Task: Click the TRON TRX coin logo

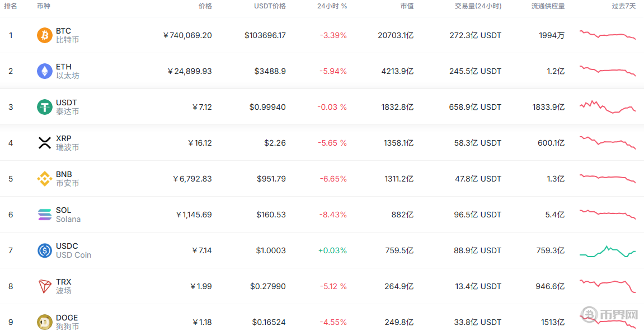Action: (45, 286)
